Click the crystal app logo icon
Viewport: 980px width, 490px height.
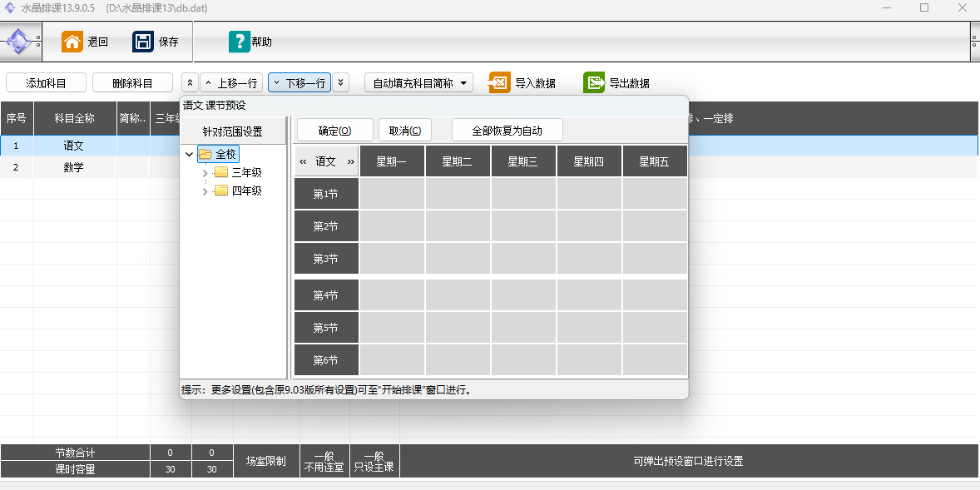coord(18,42)
